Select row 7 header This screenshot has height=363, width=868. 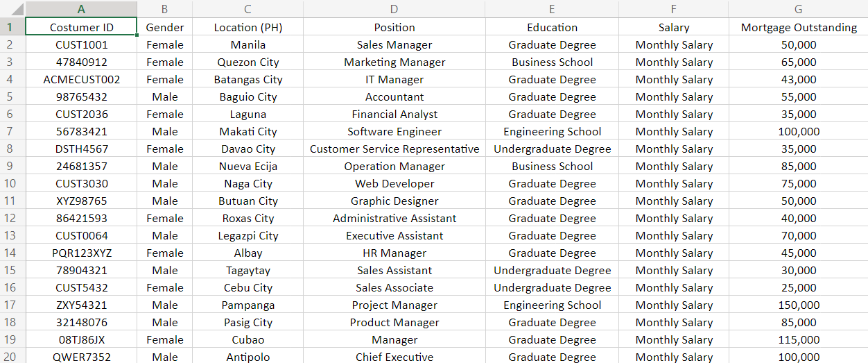coord(10,131)
